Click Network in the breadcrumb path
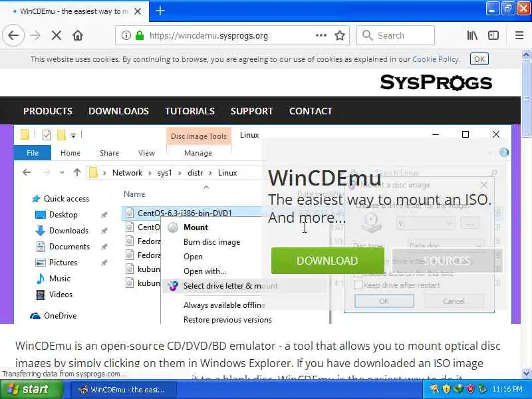Image resolution: width=532 pixels, height=399 pixels. (127, 173)
